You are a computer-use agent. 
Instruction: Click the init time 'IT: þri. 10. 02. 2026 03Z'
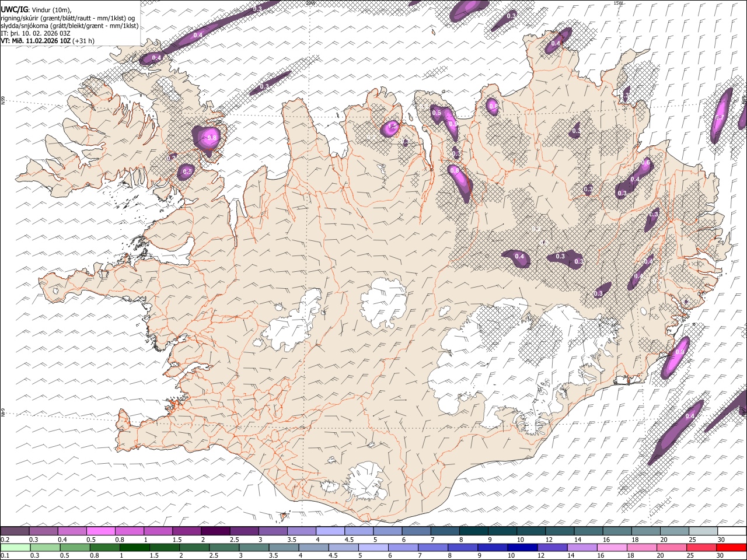coord(36,33)
